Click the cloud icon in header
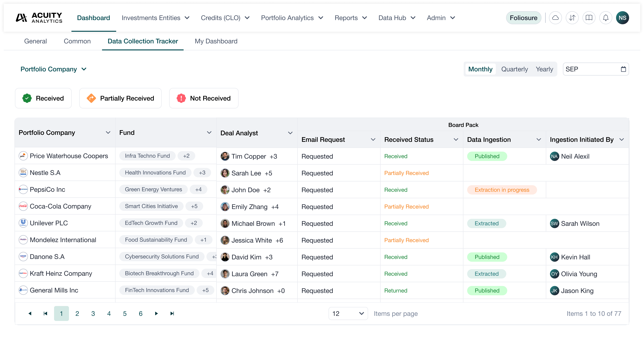644x362 pixels. [x=555, y=18]
